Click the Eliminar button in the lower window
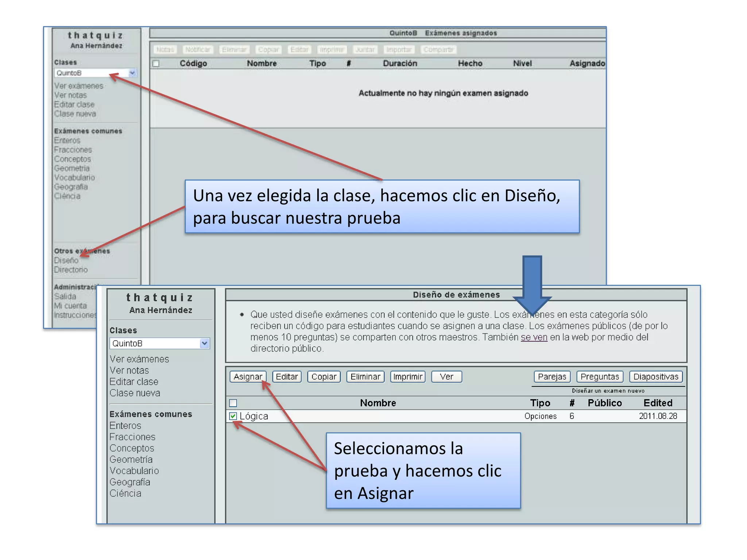This screenshot has height=560, width=747. [365, 377]
